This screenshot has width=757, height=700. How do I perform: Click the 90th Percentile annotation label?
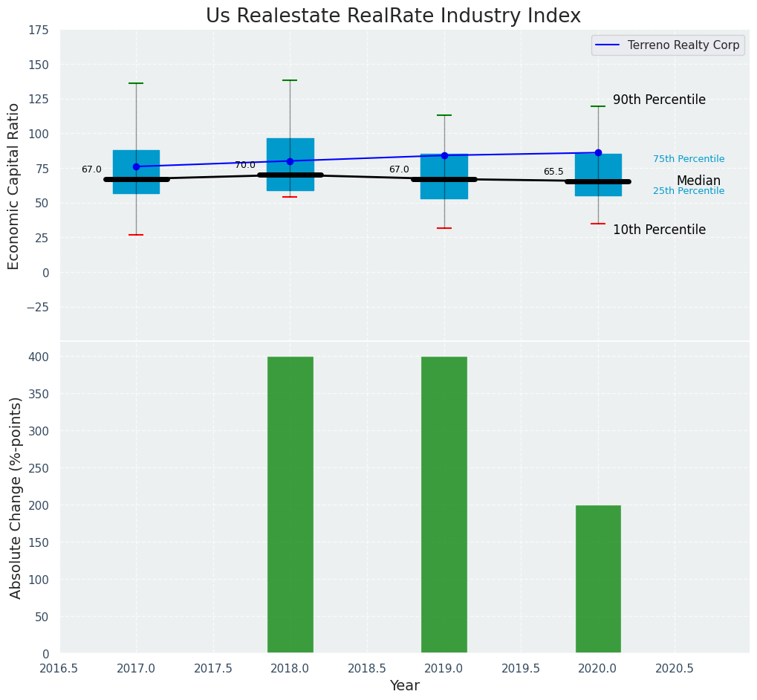pyautogui.click(x=659, y=100)
